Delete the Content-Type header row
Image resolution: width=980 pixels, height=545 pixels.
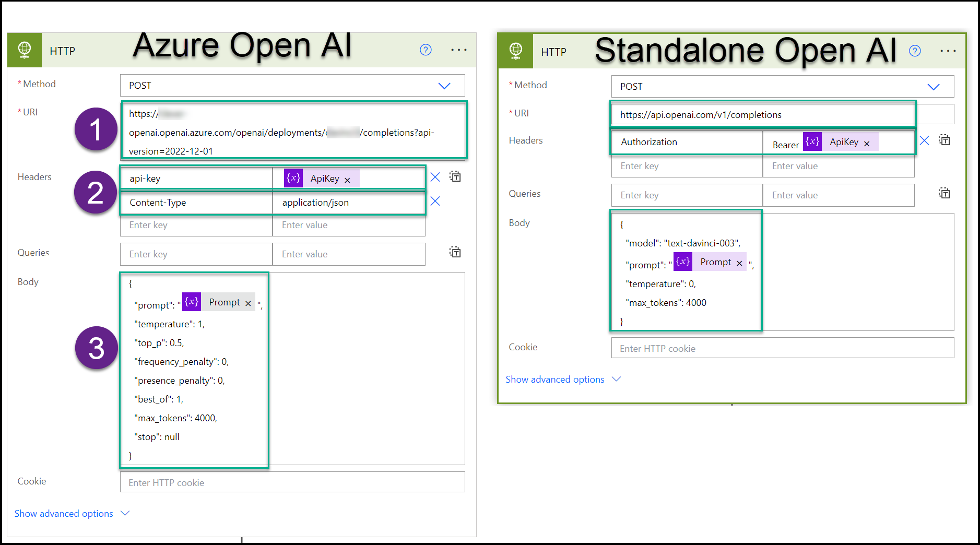[x=435, y=202]
